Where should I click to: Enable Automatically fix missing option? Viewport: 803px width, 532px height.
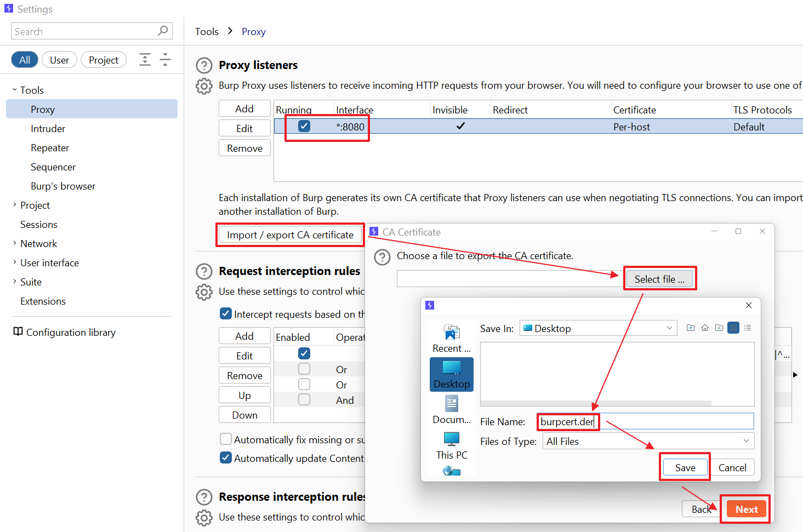tap(225, 439)
